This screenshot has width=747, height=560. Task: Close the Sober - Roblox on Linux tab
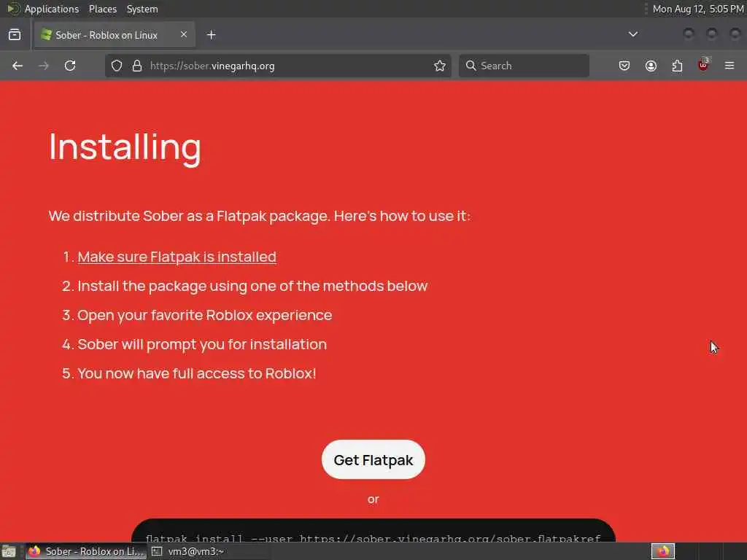(184, 35)
